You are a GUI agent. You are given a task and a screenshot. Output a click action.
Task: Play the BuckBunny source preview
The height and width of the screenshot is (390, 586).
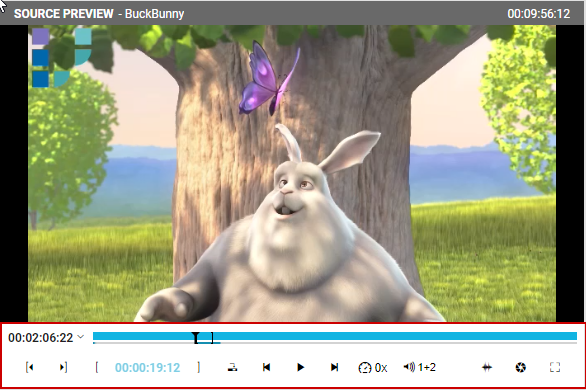[300, 368]
